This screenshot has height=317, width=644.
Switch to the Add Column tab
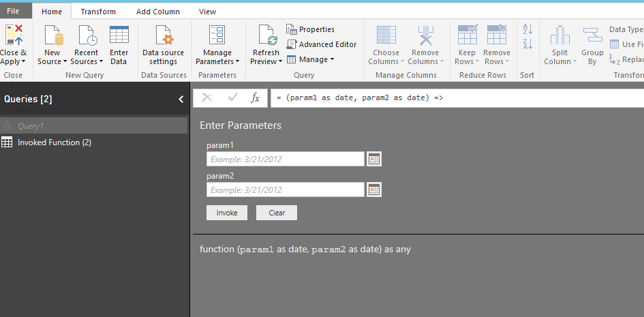pyautogui.click(x=158, y=12)
